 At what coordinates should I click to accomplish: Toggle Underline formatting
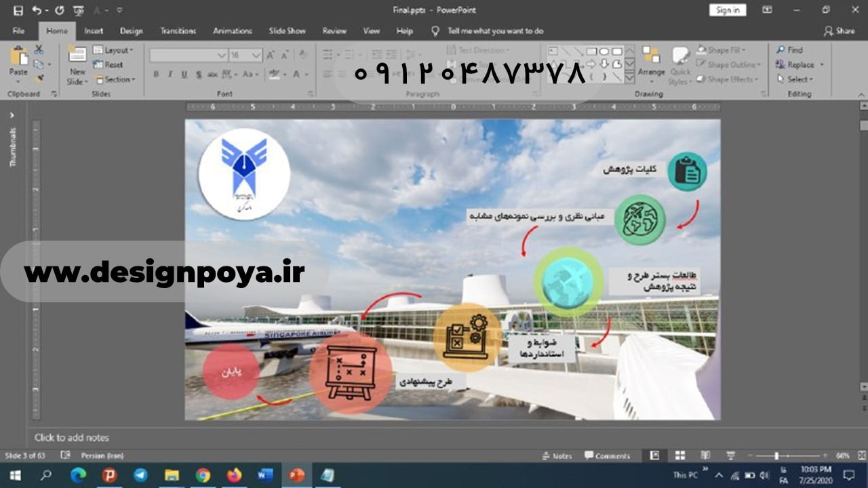pos(184,75)
